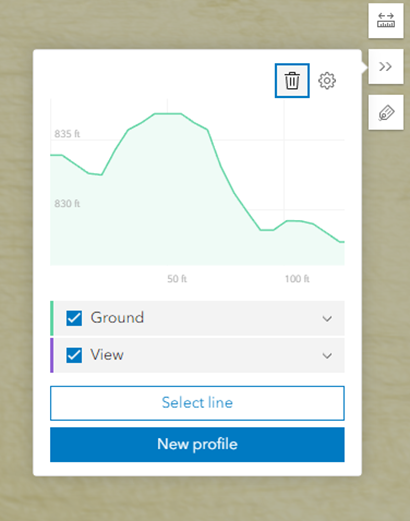Click the trash icon to clear profile
Viewport: 410px width, 521px height.
coord(292,81)
